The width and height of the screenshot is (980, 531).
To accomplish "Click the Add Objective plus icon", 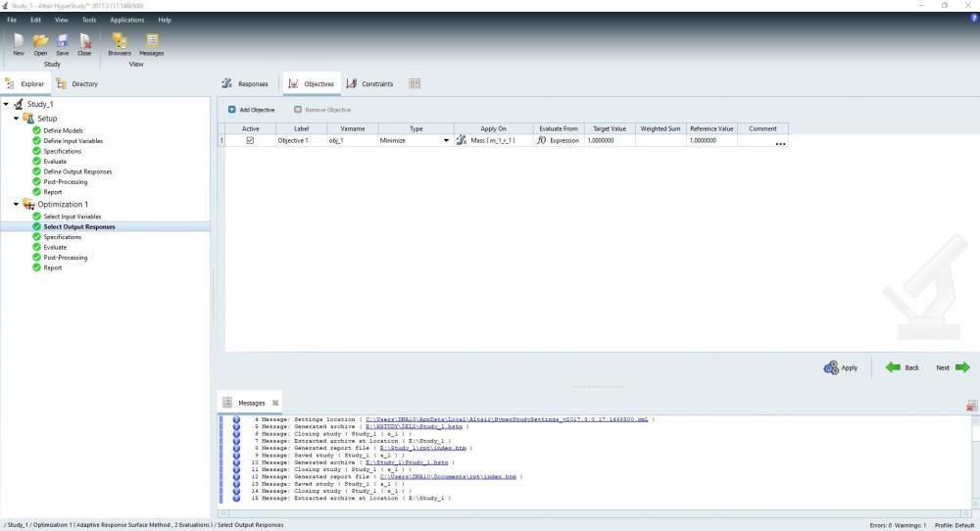I will pyautogui.click(x=232, y=110).
